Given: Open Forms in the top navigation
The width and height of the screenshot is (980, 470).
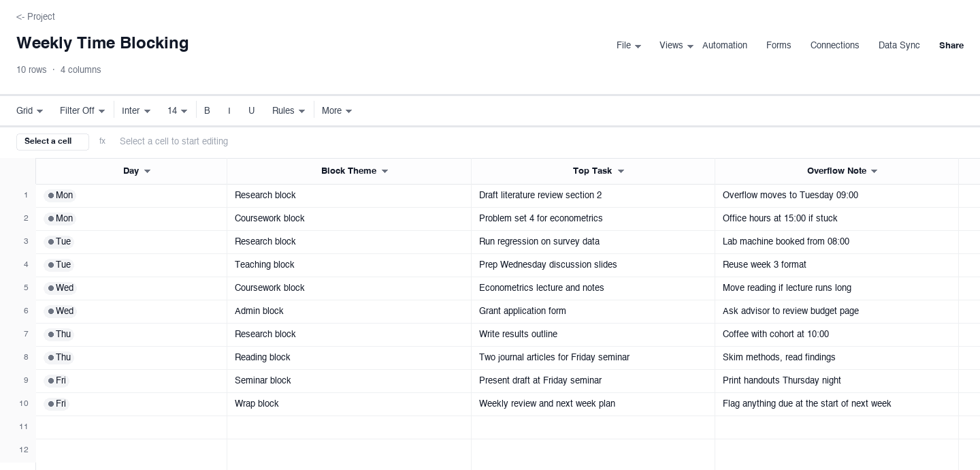Looking at the screenshot, I should click(779, 46).
